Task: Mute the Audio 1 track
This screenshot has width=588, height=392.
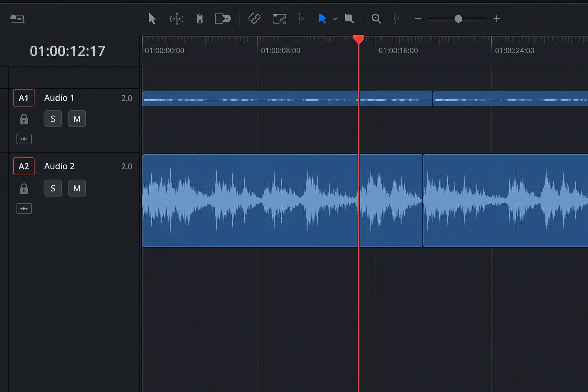Action: pos(77,119)
